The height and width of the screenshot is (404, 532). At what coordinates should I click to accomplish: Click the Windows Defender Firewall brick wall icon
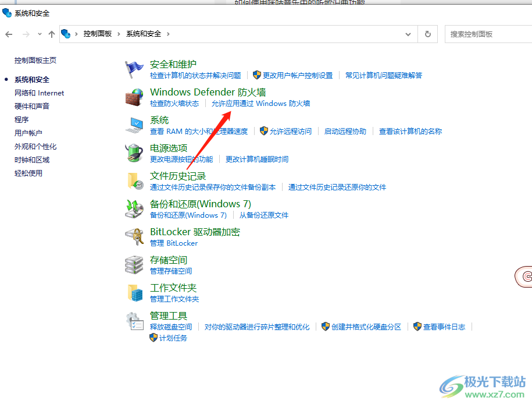tap(134, 98)
